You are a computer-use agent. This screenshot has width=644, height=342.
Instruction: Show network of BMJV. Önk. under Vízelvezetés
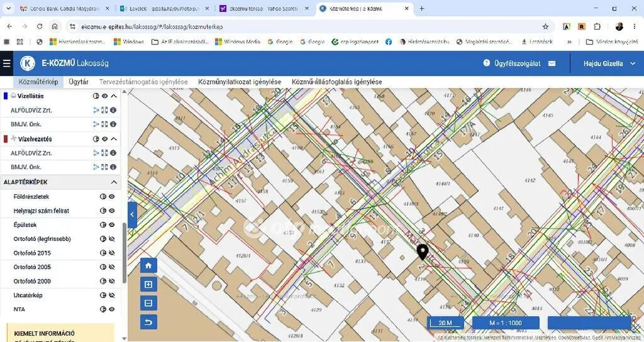pos(96,167)
